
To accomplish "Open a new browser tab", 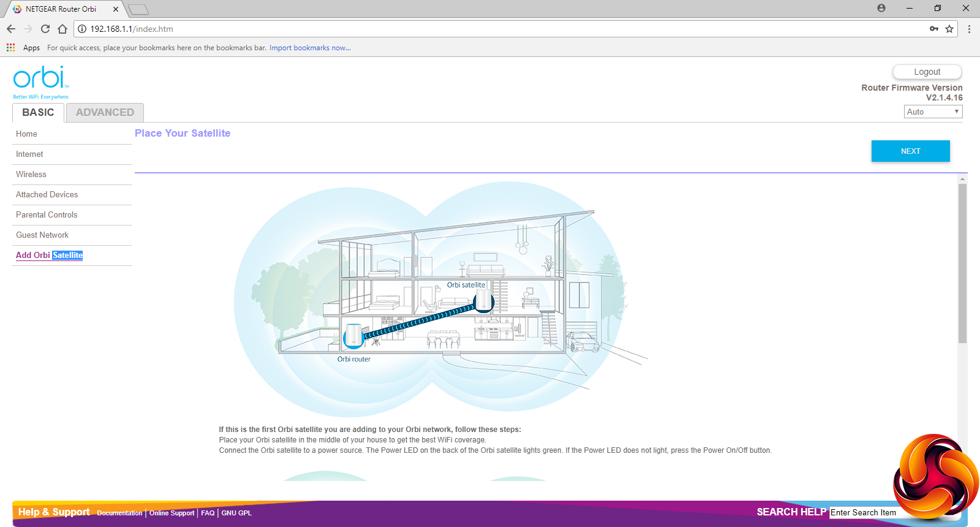I will point(138,9).
